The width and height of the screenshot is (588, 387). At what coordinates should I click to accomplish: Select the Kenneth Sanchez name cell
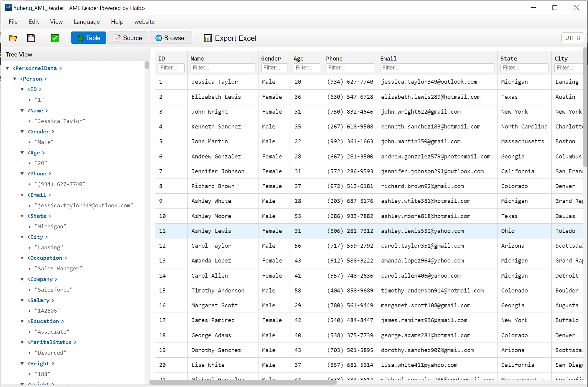(x=223, y=126)
